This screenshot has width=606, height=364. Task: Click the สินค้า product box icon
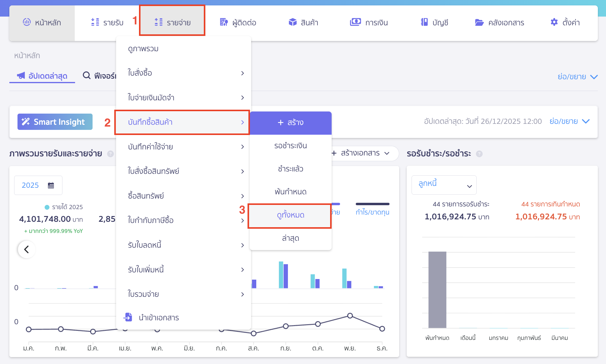pos(292,22)
